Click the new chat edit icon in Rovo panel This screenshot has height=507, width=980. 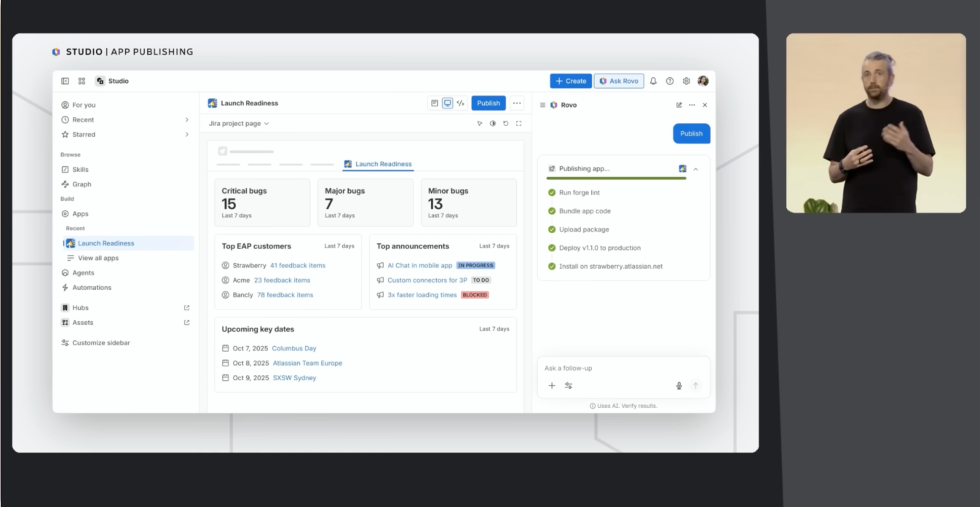(679, 105)
